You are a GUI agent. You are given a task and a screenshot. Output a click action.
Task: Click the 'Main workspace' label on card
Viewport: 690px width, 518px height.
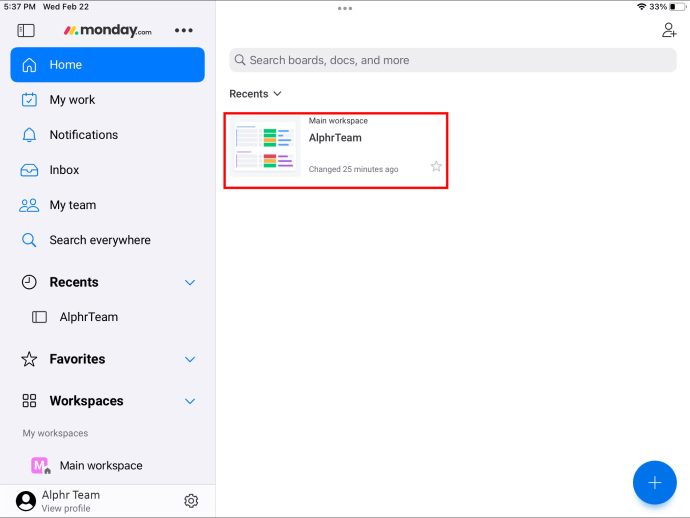338,121
